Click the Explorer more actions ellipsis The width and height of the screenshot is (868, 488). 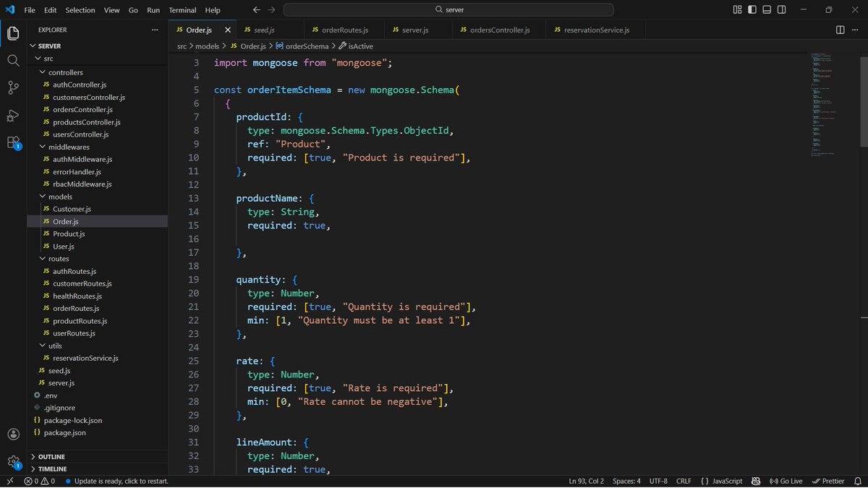pyautogui.click(x=154, y=30)
